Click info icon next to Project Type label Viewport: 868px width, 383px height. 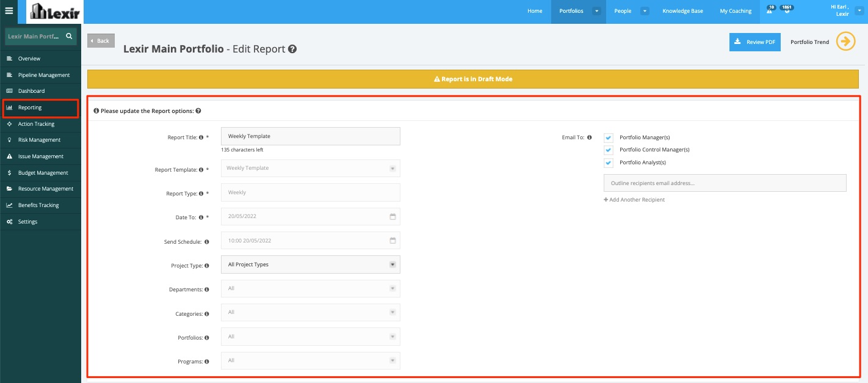click(x=207, y=266)
